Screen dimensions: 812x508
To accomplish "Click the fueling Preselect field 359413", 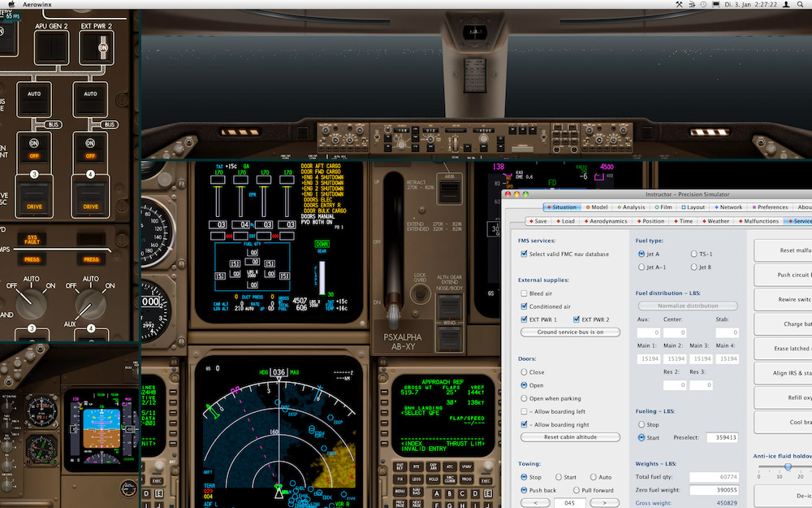I will [x=722, y=437].
